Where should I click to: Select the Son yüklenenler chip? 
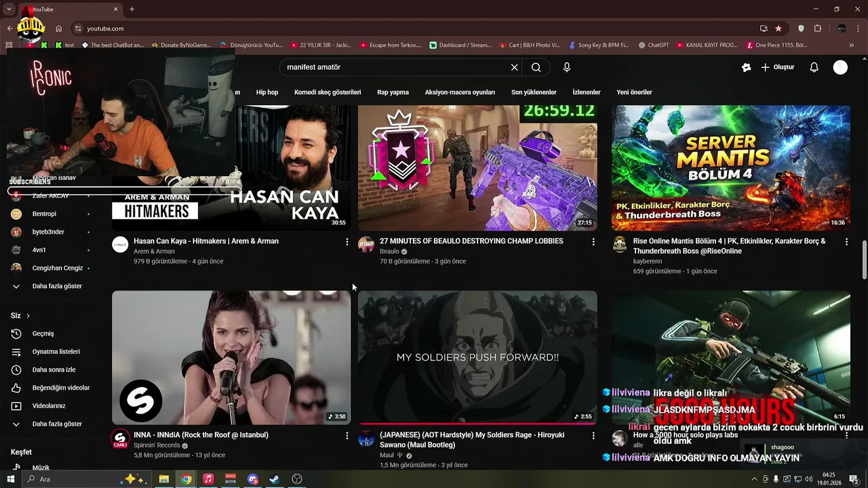click(534, 92)
